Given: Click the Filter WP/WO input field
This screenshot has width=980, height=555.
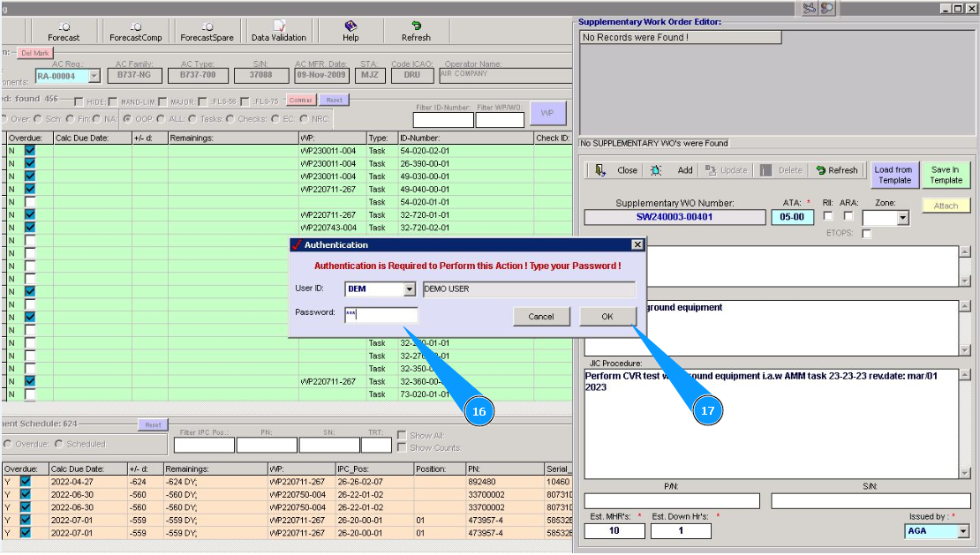Looking at the screenshot, I should point(500,120).
